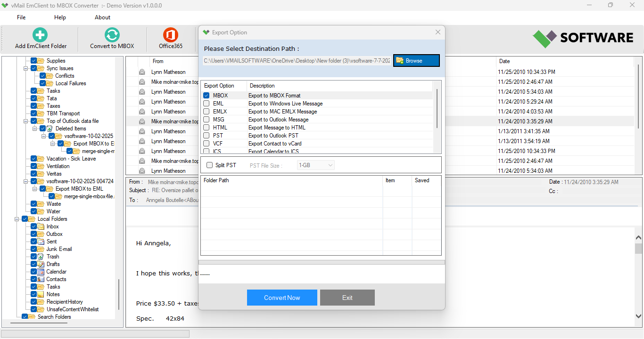Click the Add EmClient Folder plus icon
The height and width of the screenshot is (339, 644).
click(x=41, y=35)
